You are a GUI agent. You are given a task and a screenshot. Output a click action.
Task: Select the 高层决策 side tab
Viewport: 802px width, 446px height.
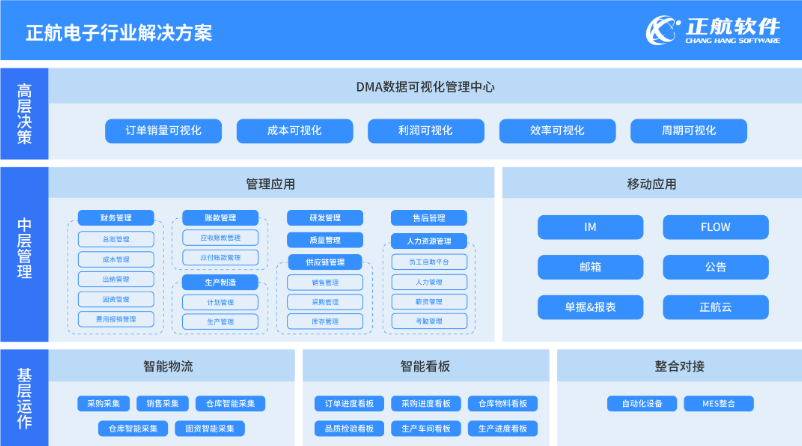tap(24, 115)
